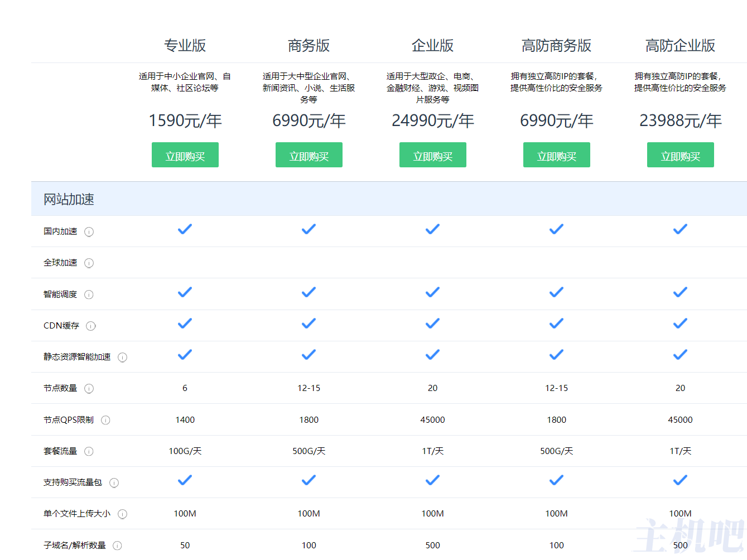
Task: Click 套餐流量 value 1T/天 under 企业版
Action: [x=433, y=451]
